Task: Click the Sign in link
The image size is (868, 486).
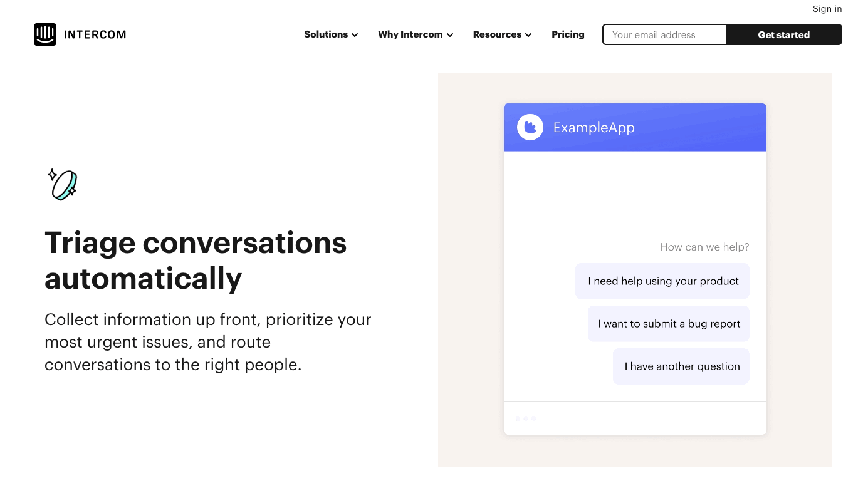Action: click(827, 9)
